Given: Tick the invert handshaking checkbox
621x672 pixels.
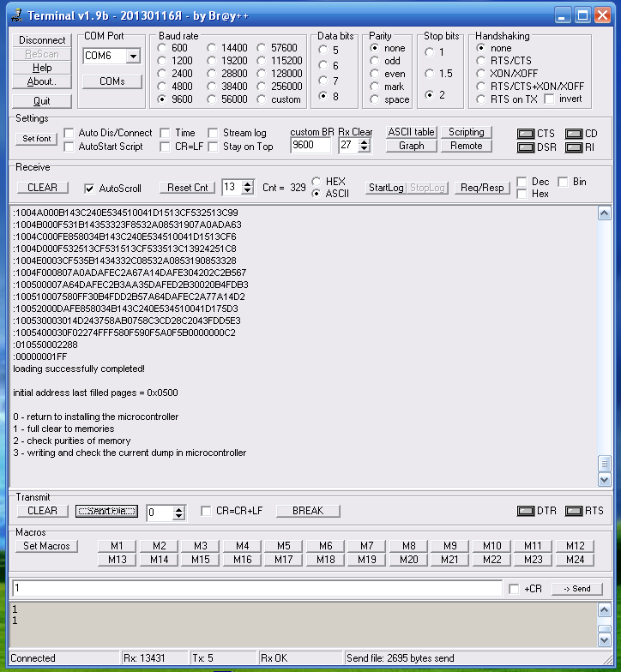Looking at the screenshot, I should pos(549,99).
